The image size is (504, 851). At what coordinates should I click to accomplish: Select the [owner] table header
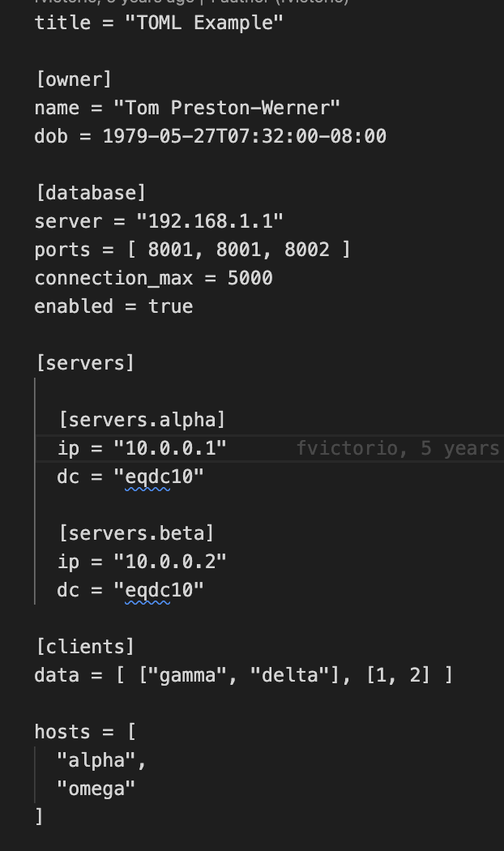point(74,79)
